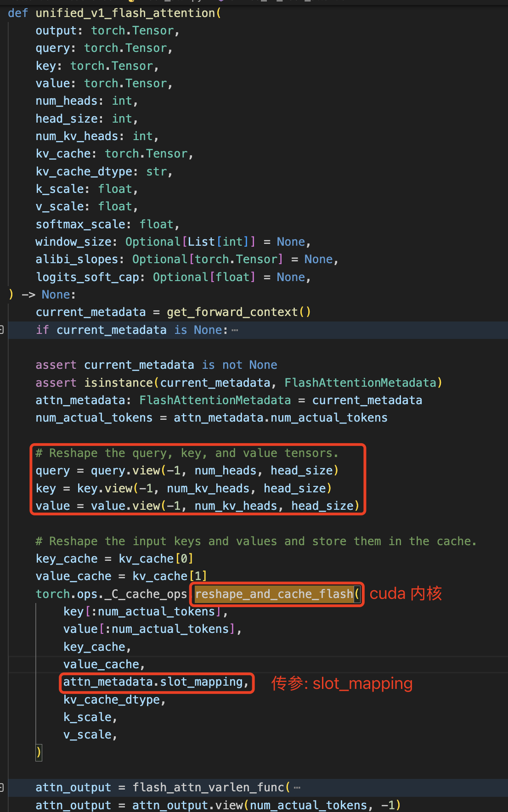
Task: Click the alibi_slopes parameter name
Action: tap(77, 259)
